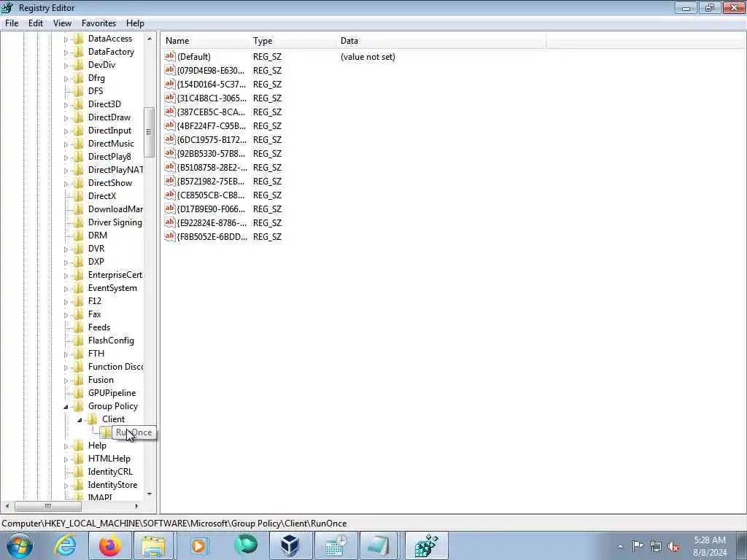Click the GPUPipeline folder icon
Viewport: 747px width, 560px height.
[x=79, y=393]
